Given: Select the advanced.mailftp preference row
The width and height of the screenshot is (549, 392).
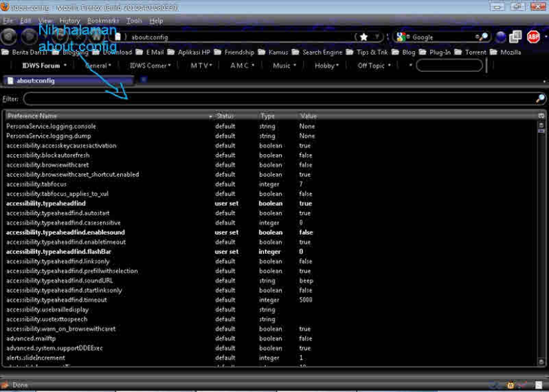Looking at the screenshot, I should click(x=271, y=338).
